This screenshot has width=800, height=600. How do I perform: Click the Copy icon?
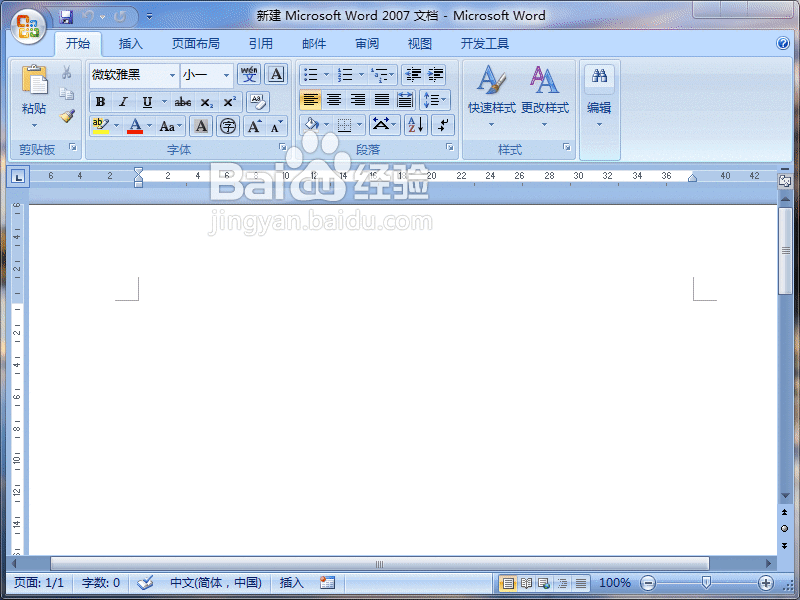(x=66, y=94)
